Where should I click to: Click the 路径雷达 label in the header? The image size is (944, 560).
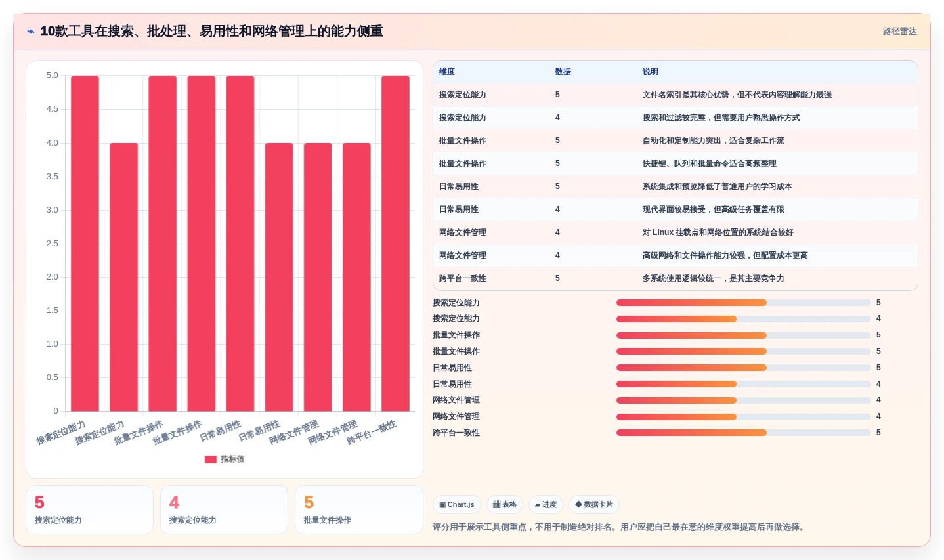[x=899, y=32]
